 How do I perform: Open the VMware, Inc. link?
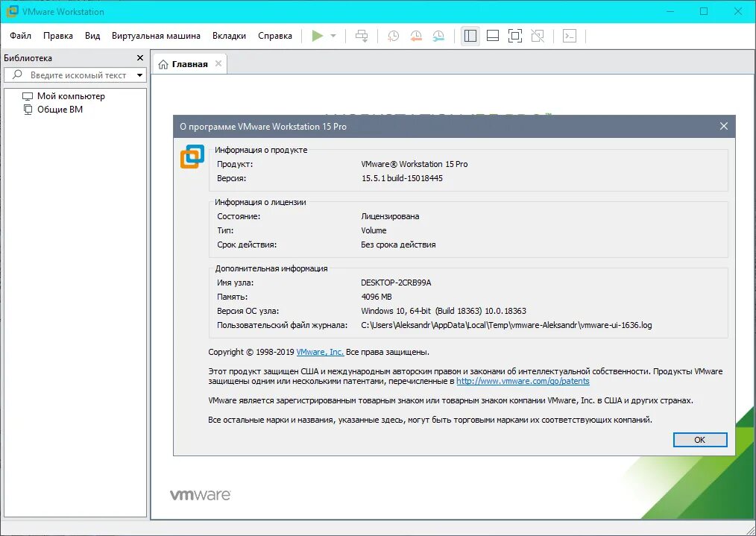pyautogui.click(x=320, y=352)
